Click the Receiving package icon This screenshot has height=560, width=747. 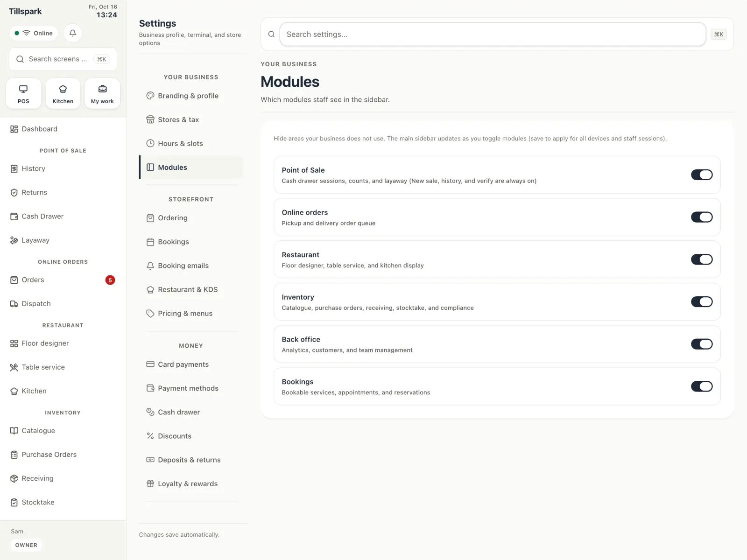pos(14,478)
